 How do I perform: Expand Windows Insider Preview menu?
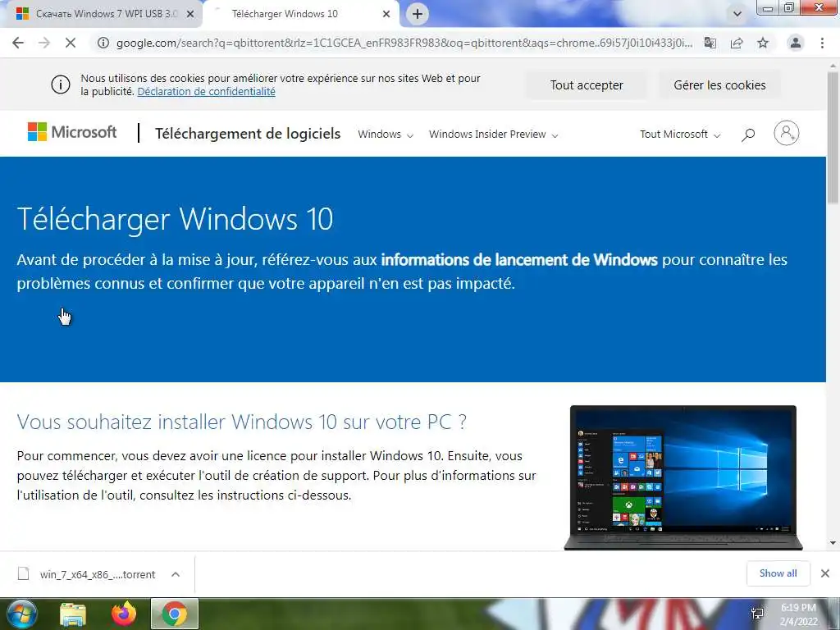(493, 135)
